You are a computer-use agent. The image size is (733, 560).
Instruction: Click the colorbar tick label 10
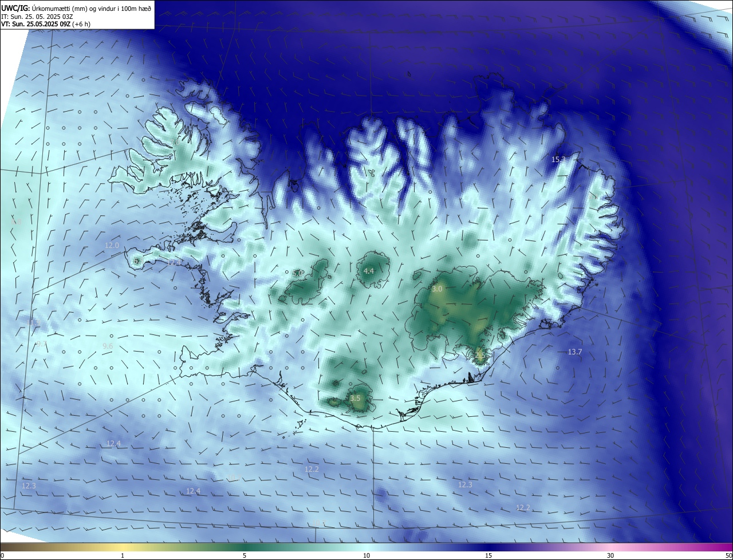(x=366, y=555)
